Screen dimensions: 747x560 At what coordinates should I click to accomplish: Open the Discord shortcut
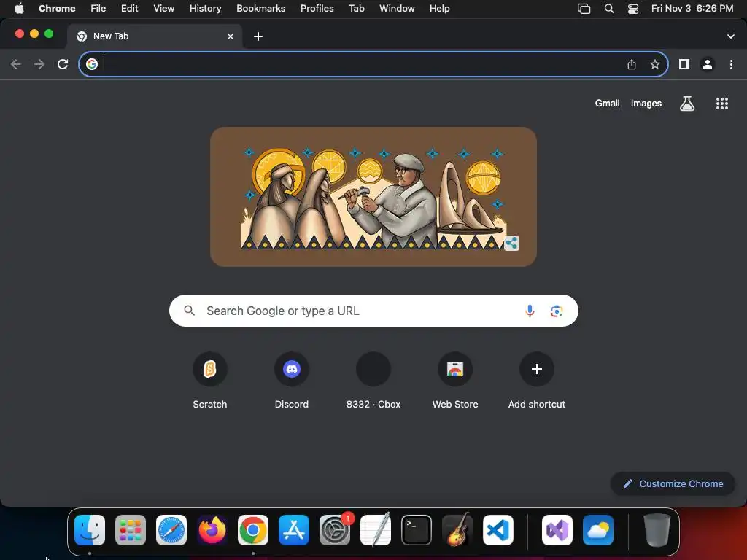[x=292, y=381]
